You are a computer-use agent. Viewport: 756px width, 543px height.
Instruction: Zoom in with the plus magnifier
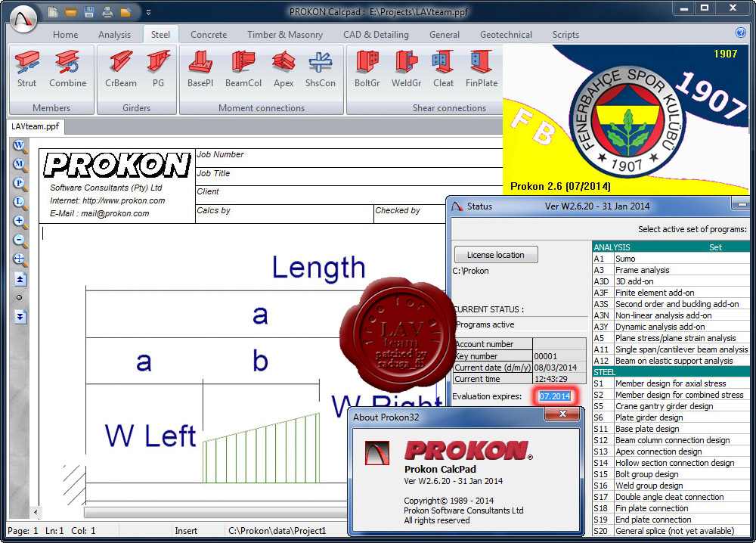coord(20,222)
